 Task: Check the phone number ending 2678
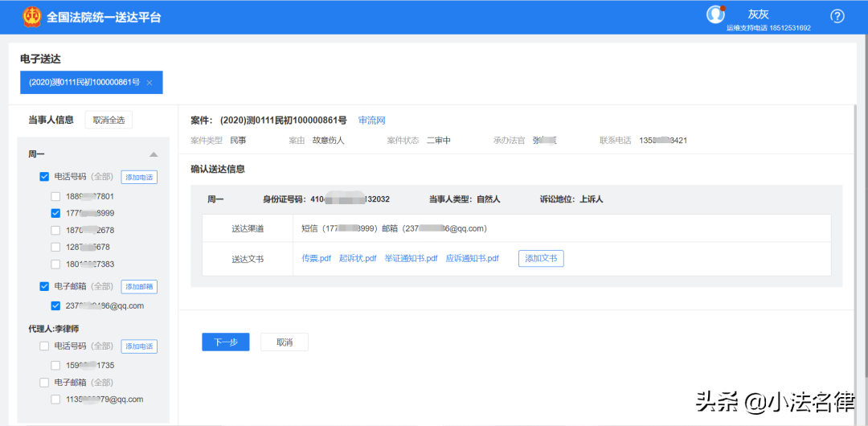[x=55, y=230]
